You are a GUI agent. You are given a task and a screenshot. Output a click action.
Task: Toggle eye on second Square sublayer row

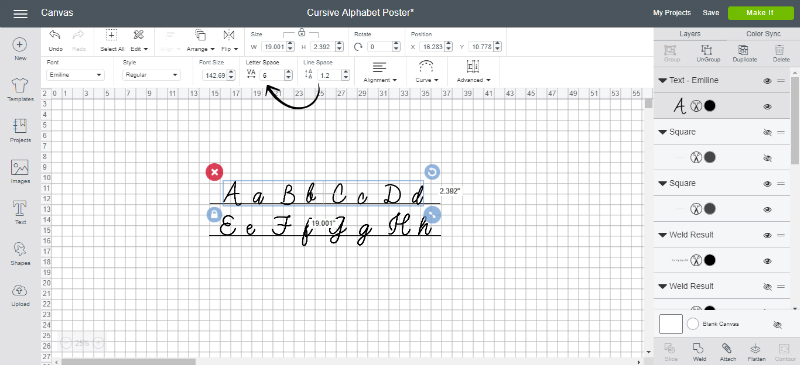click(767, 209)
